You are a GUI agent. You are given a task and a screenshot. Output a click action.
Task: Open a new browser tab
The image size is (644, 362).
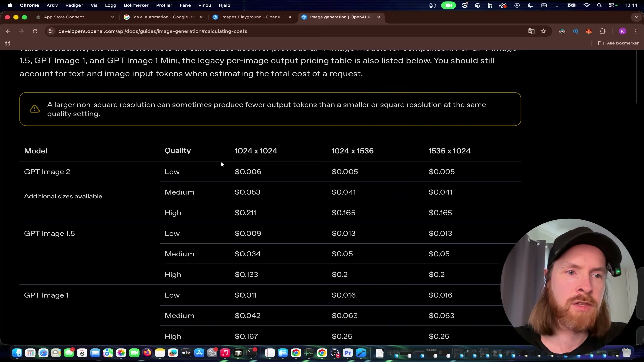click(392, 17)
